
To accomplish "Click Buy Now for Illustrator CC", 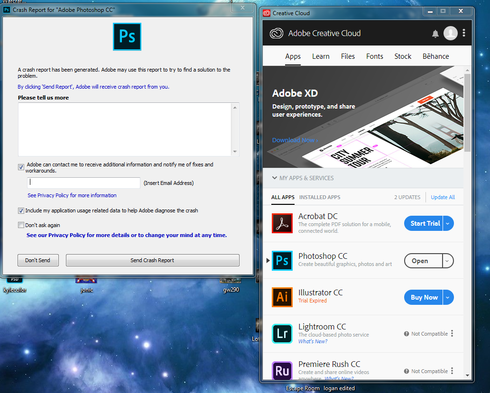I will pos(423,297).
